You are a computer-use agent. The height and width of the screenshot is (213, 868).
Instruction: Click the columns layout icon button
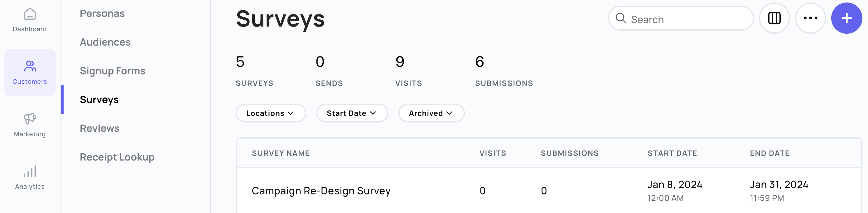pos(774,18)
